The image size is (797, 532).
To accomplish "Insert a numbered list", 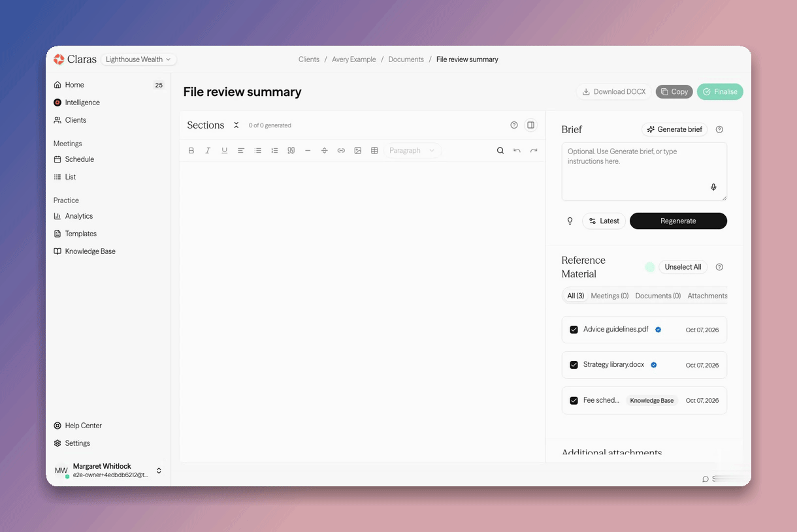I will coord(274,151).
